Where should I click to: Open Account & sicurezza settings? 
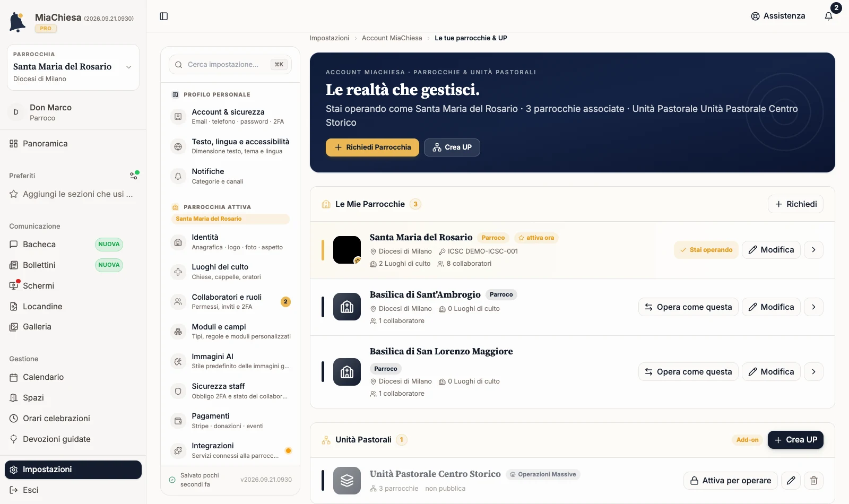(x=230, y=116)
